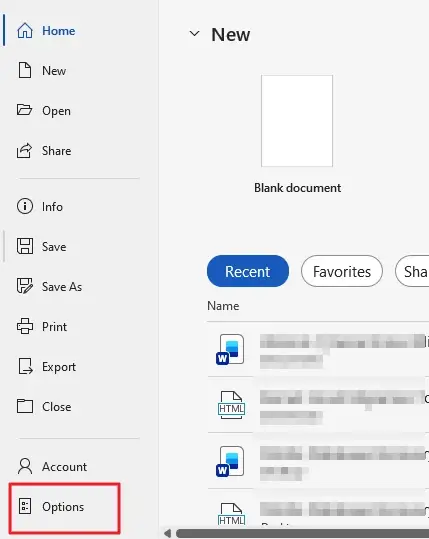The image size is (429, 539).
Task: Collapse the New section chevron
Action: 195,33
